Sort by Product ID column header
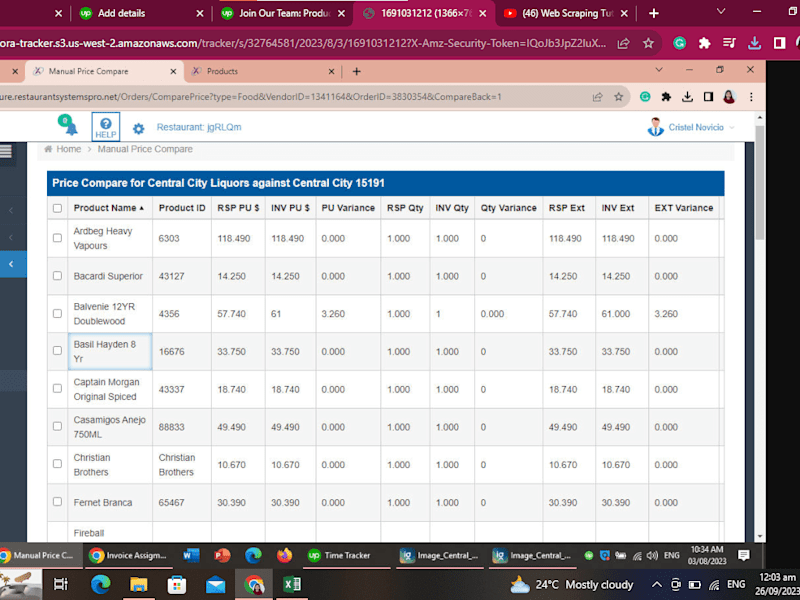Screen dimensions: 800x600 (x=182, y=208)
